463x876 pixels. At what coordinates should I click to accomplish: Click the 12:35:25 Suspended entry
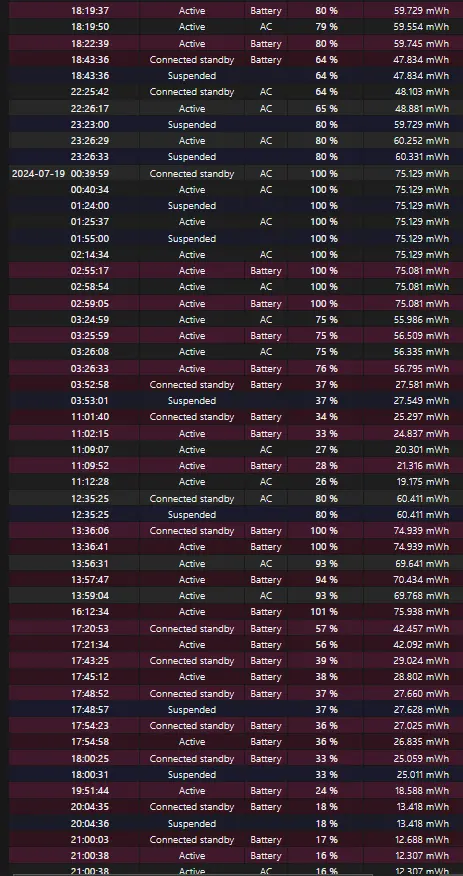click(x=236, y=515)
